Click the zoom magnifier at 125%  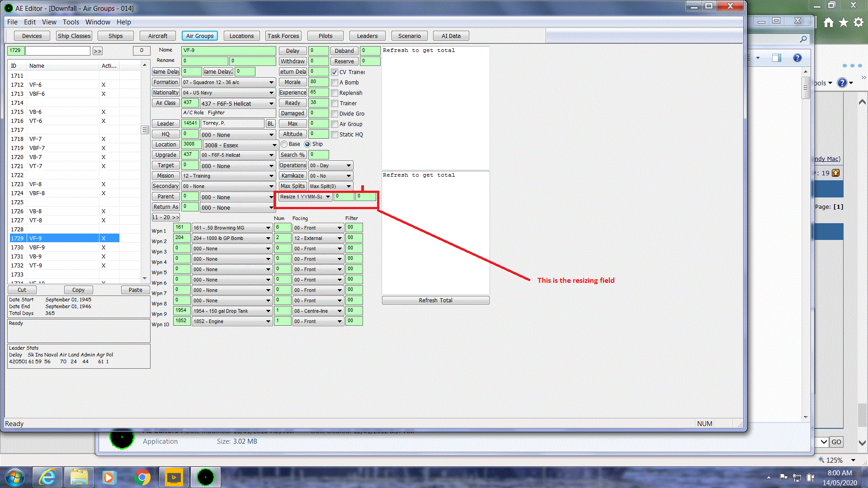coord(821,460)
